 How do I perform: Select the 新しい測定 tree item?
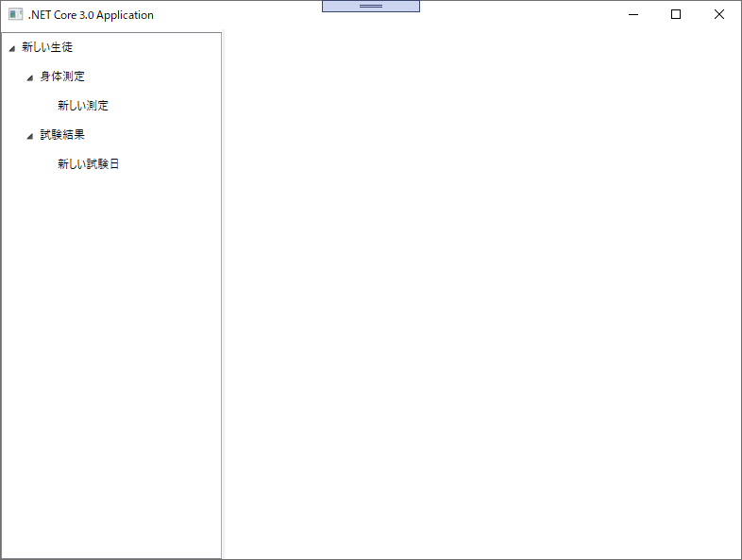[x=83, y=106]
